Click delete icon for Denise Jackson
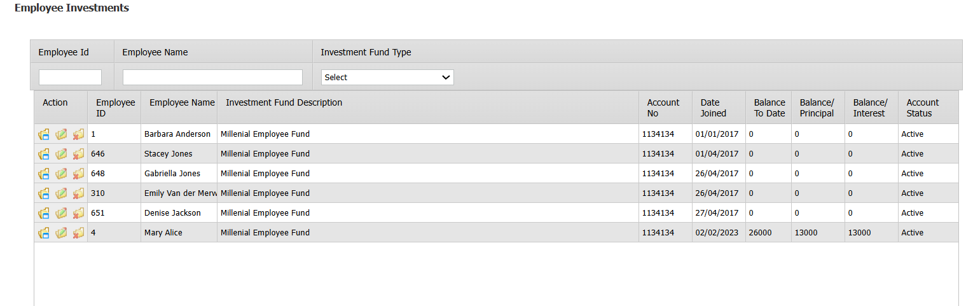This screenshot has height=306, width=980. [78, 213]
